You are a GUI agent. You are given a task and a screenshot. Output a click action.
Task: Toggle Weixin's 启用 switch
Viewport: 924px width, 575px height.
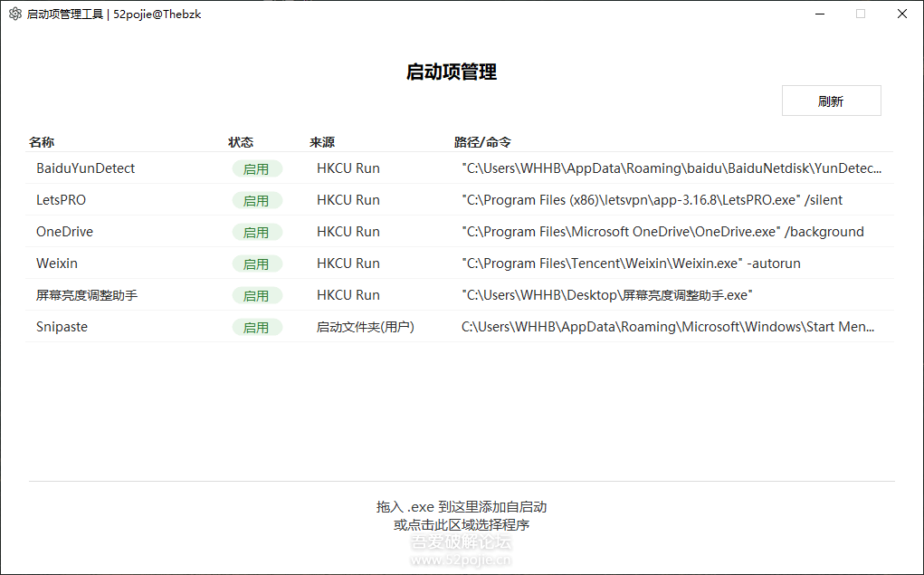(258, 263)
